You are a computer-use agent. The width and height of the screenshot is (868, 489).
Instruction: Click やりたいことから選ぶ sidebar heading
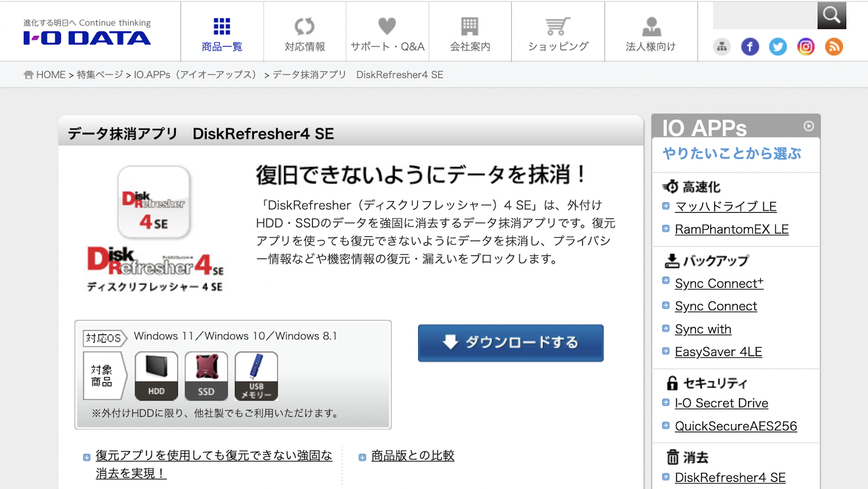[732, 154]
